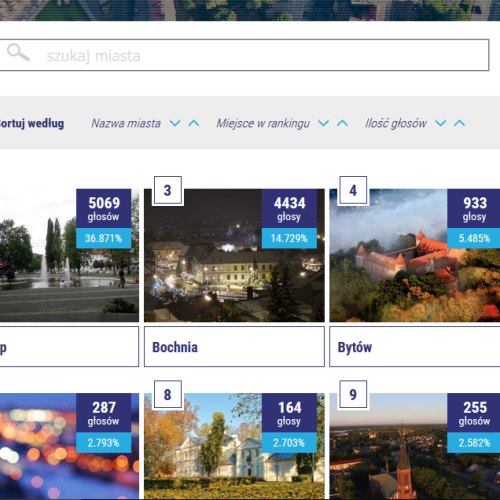Image resolution: width=500 pixels, height=500 pixels.
Task: Sort Miejsce w rankingu descending chevron
Action: (x=323, y=123)
